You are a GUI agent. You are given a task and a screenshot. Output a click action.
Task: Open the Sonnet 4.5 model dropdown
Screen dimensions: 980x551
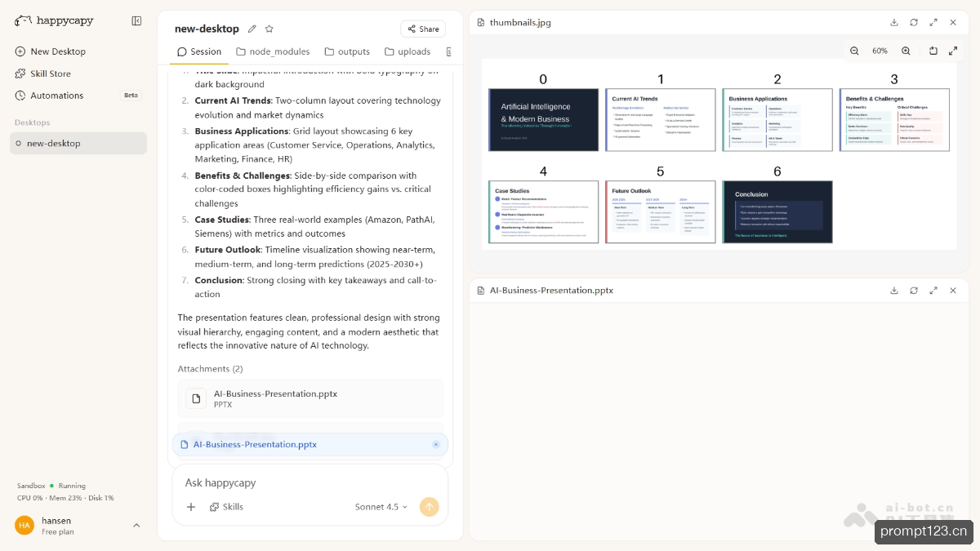381,507
